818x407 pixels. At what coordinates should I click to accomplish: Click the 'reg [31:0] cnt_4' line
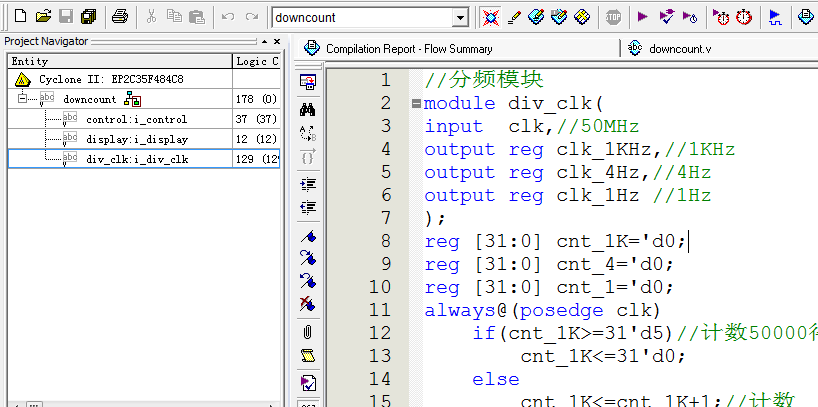point(549,264)
